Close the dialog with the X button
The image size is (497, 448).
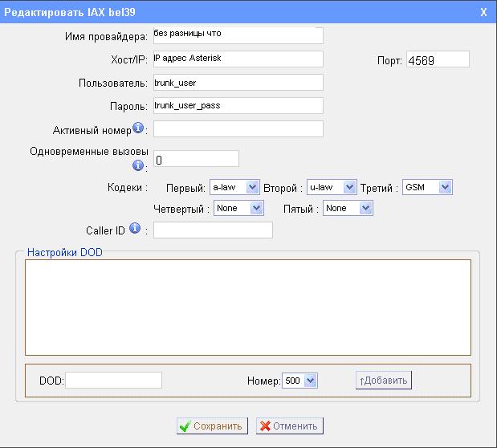[483, 12]
